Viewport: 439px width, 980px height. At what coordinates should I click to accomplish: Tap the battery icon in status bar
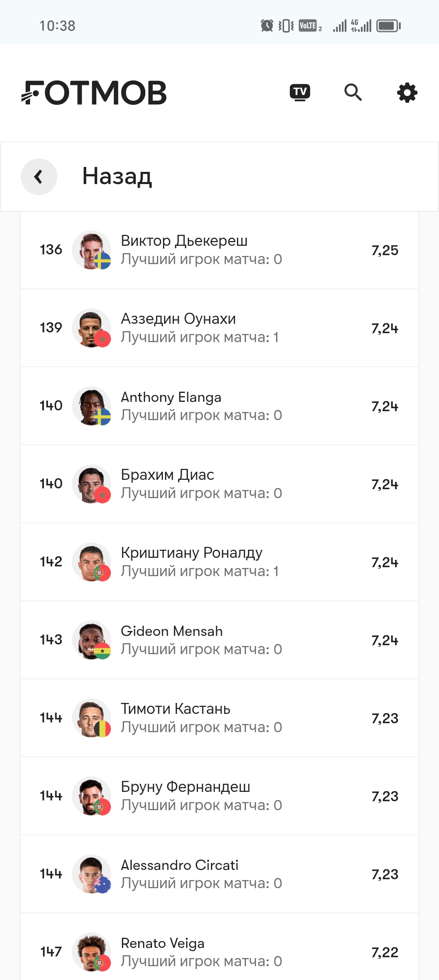click(389, 26)
